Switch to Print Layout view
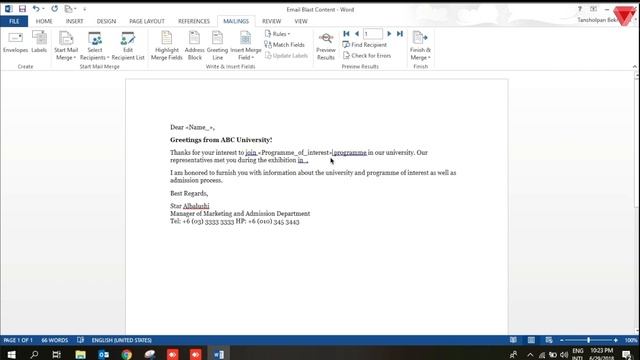This screenshot has height=360, width=640. [x=531, y=340]
